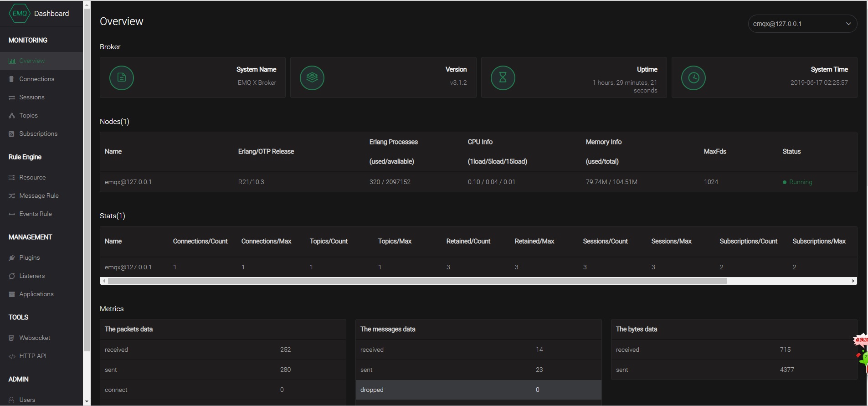Click the messages sent value 23

coord(539,370)
